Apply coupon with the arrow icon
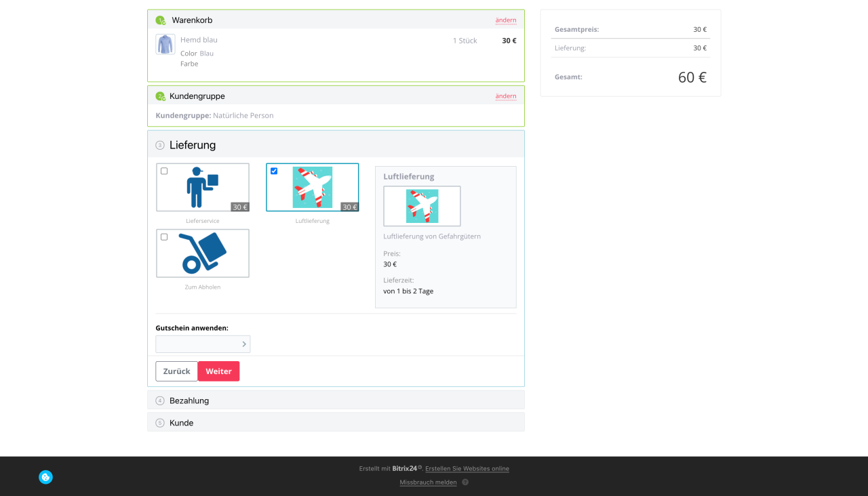This screenshot has width=868, height=496. (x=244, y=344)
